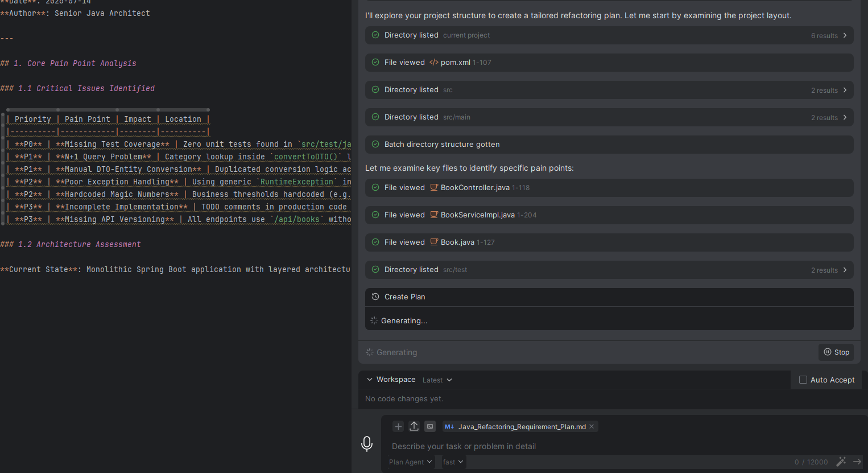Collapse the Workspace section
Screen dimensions: 868x473
(370, 380)
